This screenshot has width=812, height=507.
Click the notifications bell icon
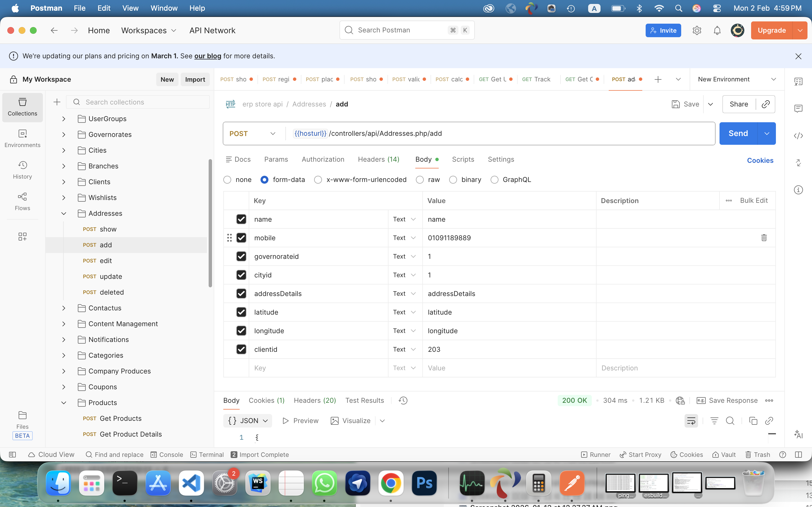pyautogui.click(x=717, y=30)
